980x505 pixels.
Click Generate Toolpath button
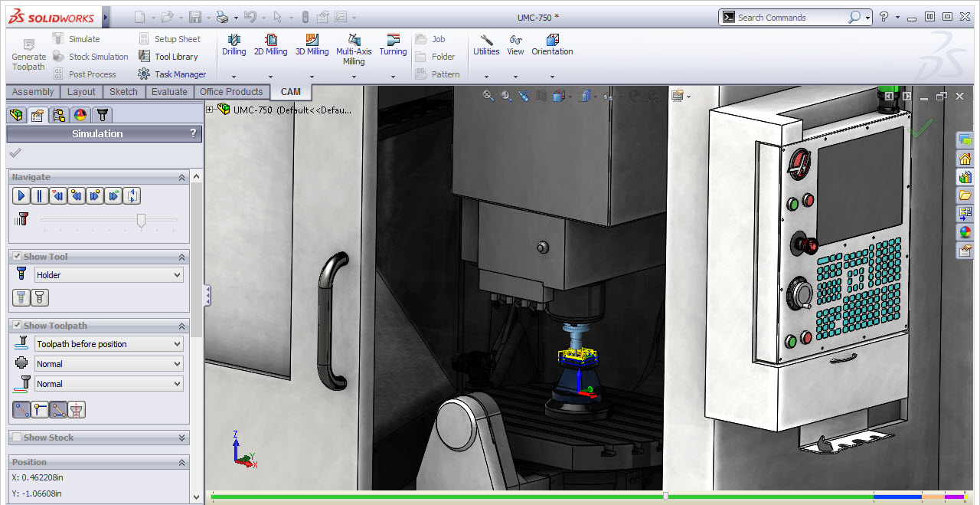pyautogui.click(x=29, y=55)
